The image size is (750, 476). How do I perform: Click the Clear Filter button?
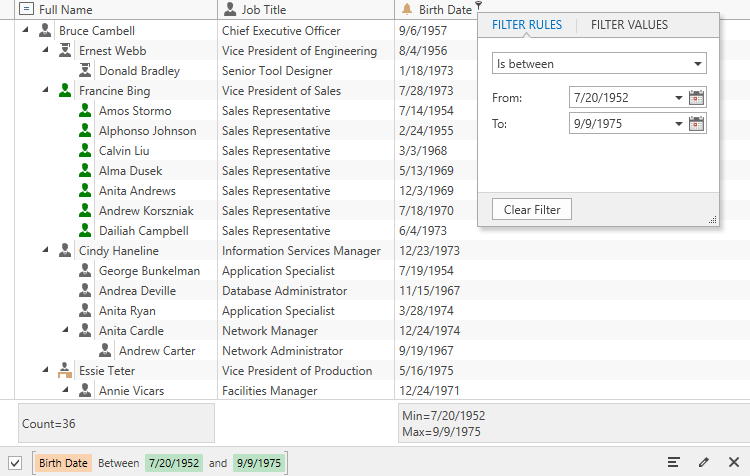532,210
